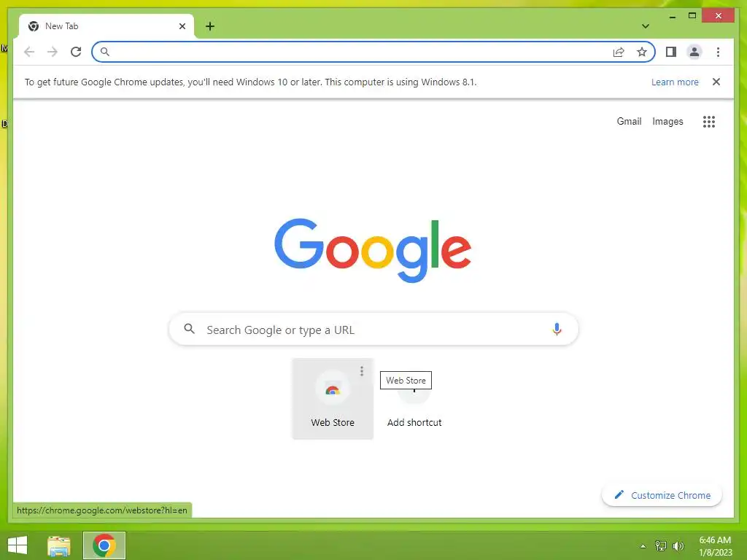The image size is (747, 560).
Task: Close the New Tab tab
Action: click(x=182, y=26)
